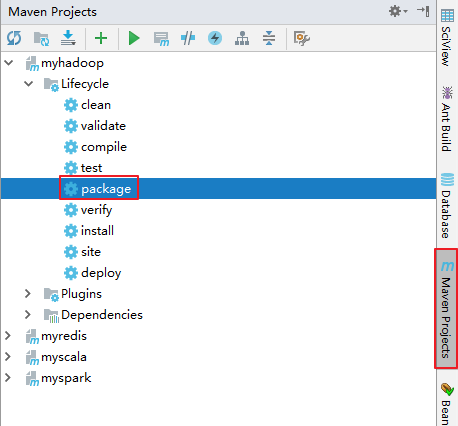
Task: Click the gear icon beside deploy
Action: point(71,273)
